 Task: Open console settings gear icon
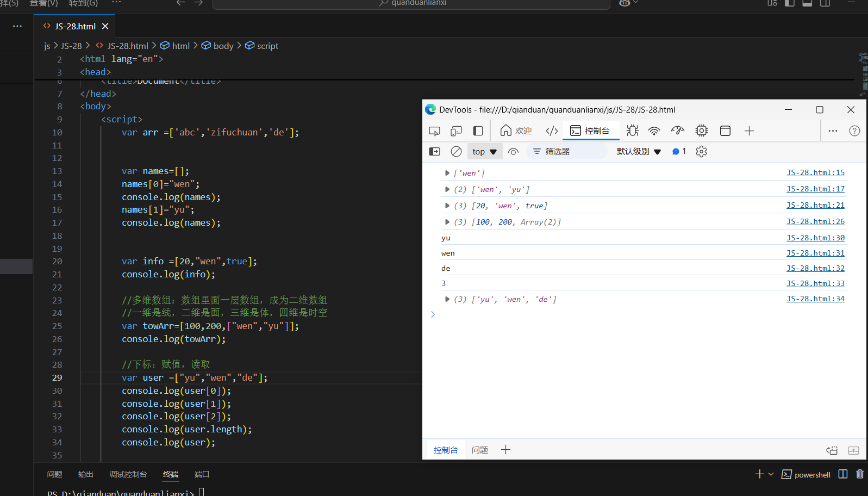coord(701,152)
